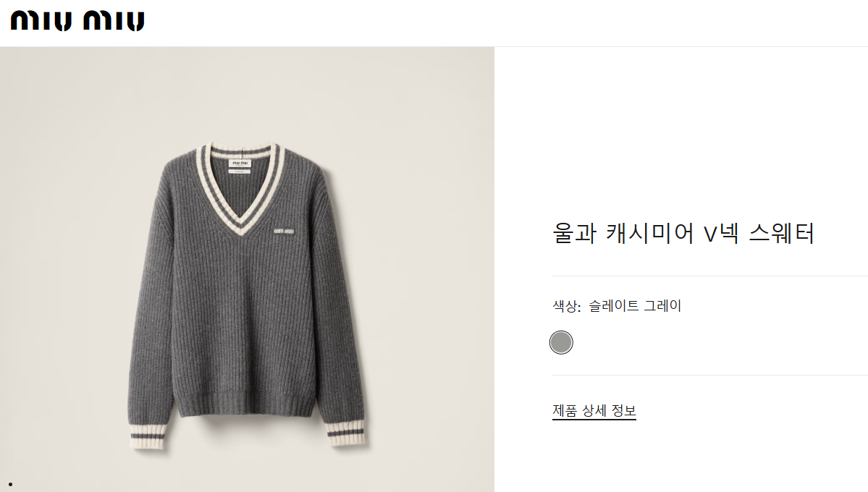Click the striped V-neck collar point
The width and height of the screenshot is (868, 492).
(241, 228)
